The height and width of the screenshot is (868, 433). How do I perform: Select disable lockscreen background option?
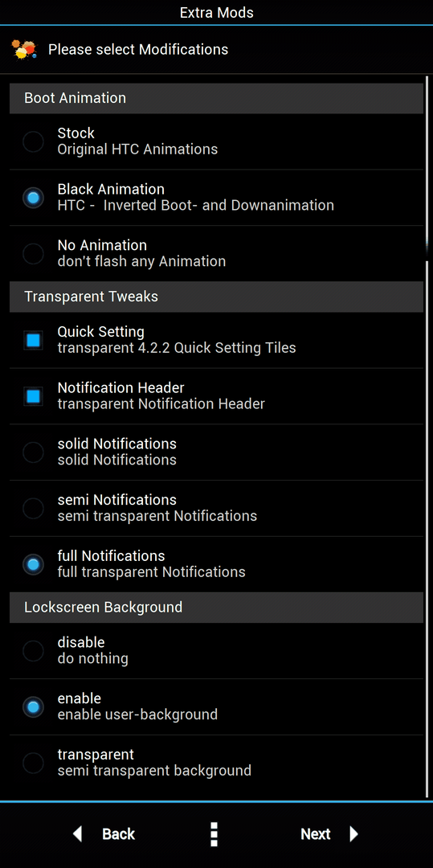(216, 650)
